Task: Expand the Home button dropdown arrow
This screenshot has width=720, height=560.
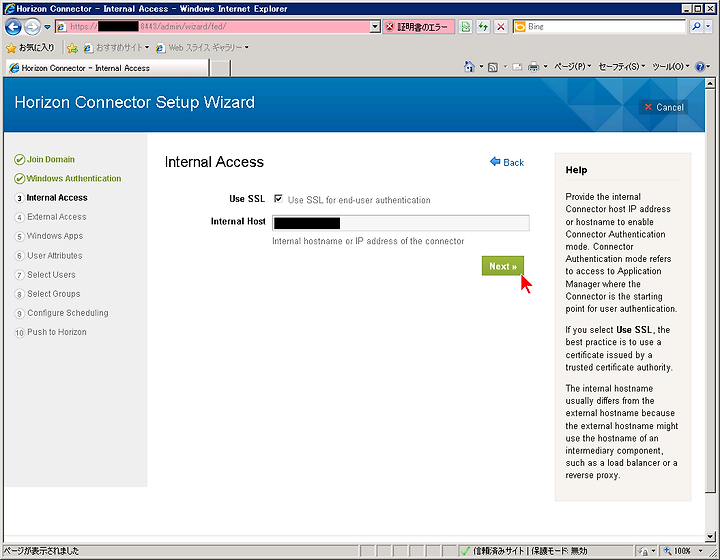Action: point(481,67)
